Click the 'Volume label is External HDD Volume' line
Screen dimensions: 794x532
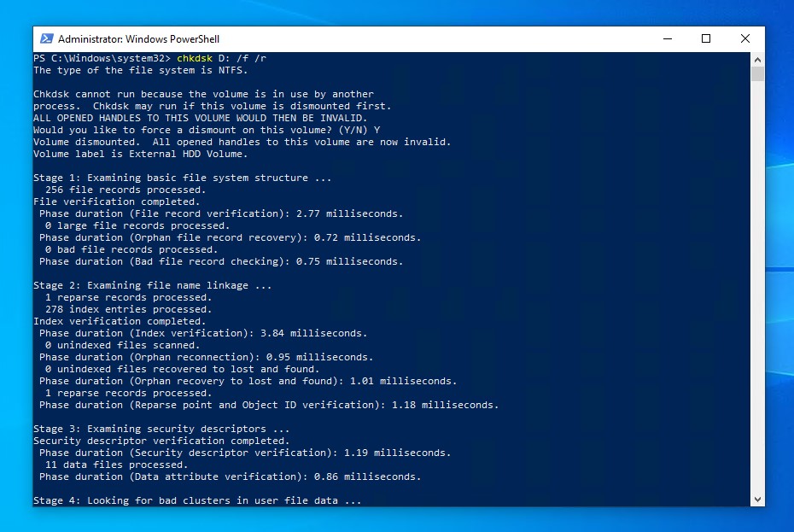pos(140,154)
